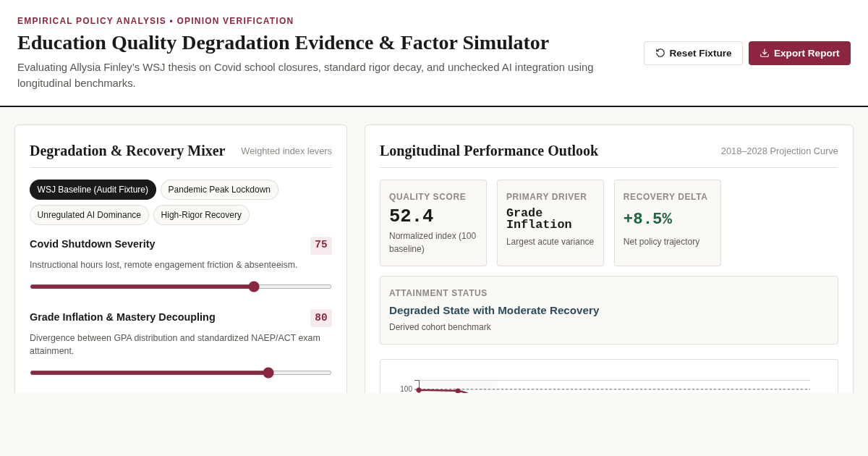
Task: Click the Derived cohort benchmark caption
Action: pos(440,327)
